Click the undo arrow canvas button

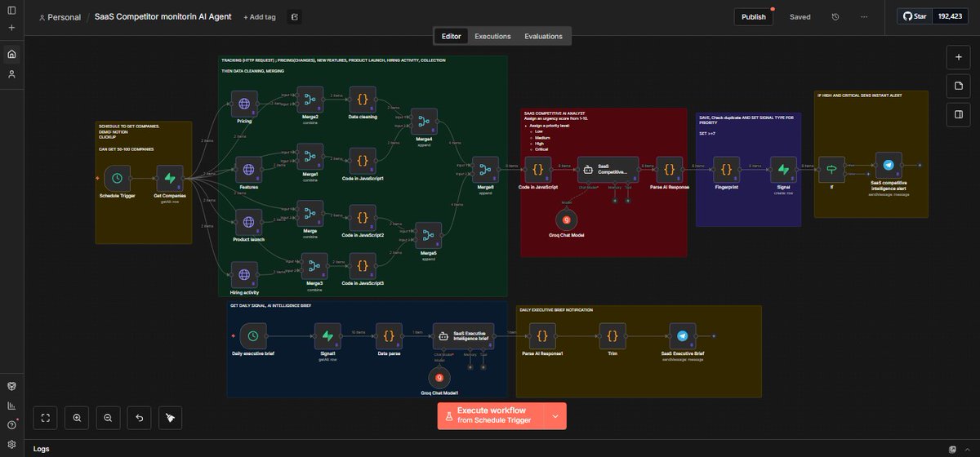[x=139, y=418]
